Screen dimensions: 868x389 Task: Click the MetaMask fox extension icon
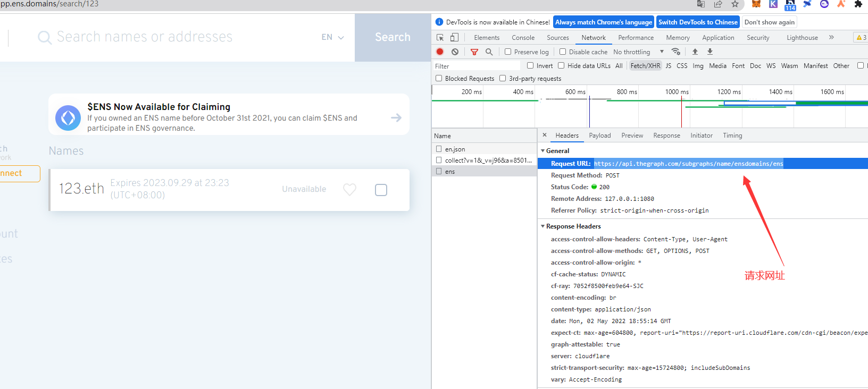(x=756, y=4)
